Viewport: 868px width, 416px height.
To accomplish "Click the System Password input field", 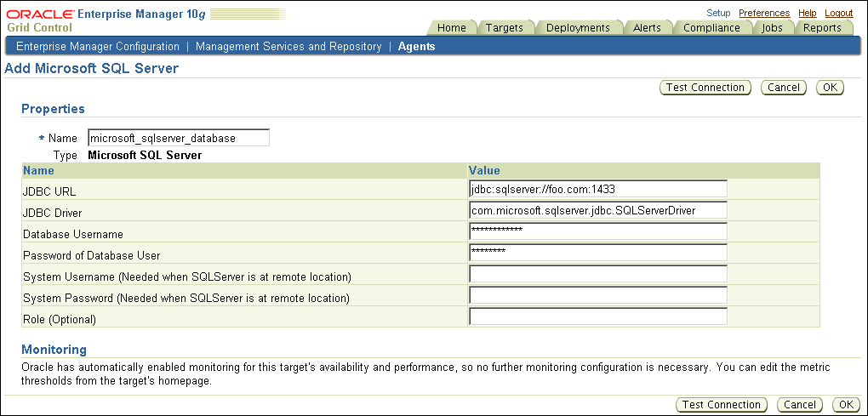I will [598, 295].
